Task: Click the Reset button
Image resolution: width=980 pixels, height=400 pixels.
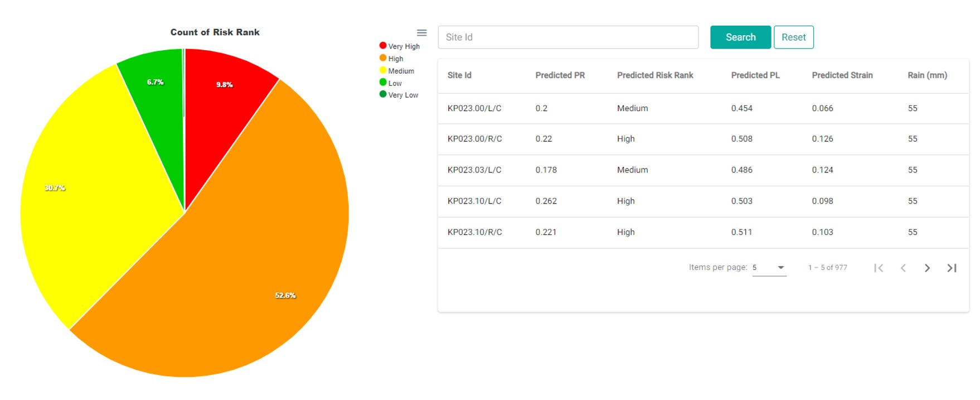Action: (793, 37)
